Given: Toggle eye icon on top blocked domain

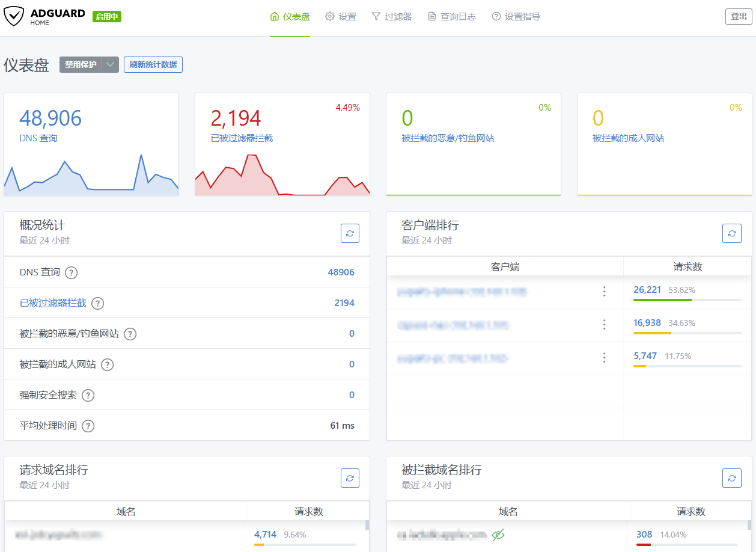Looking at the screenshot, I should (x=497, y=535).
